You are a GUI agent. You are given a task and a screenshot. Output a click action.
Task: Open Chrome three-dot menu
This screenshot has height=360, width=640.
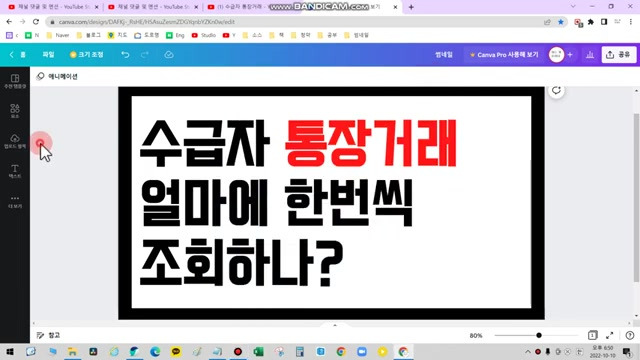pos(631,22)
